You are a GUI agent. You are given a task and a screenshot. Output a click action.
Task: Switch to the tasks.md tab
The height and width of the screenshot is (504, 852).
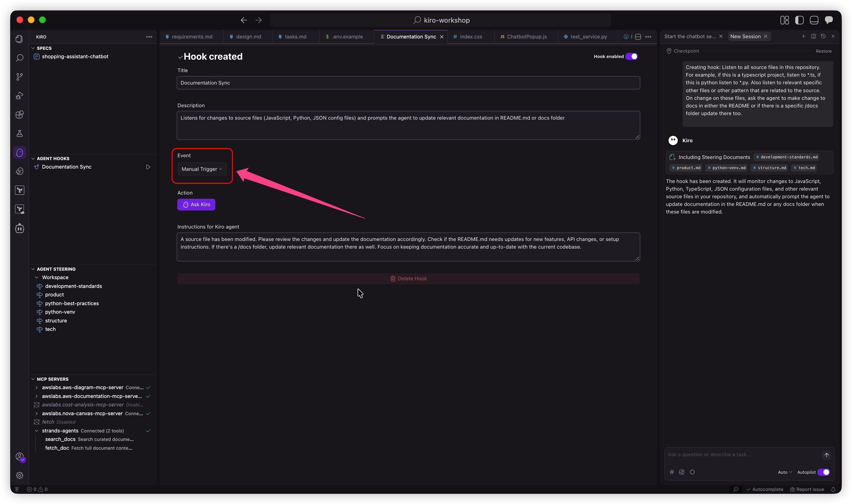click(295, 37)
